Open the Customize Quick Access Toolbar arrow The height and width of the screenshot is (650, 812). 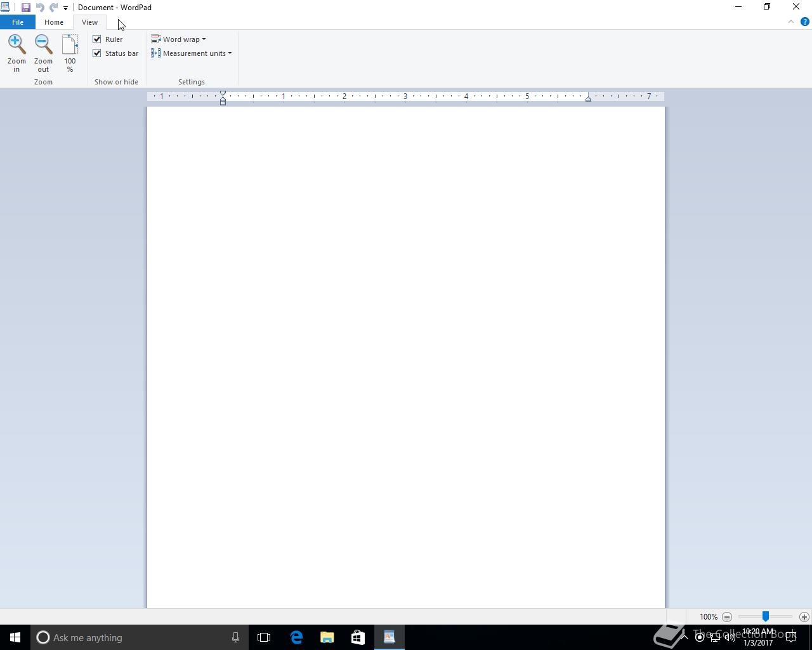point(65,8)
